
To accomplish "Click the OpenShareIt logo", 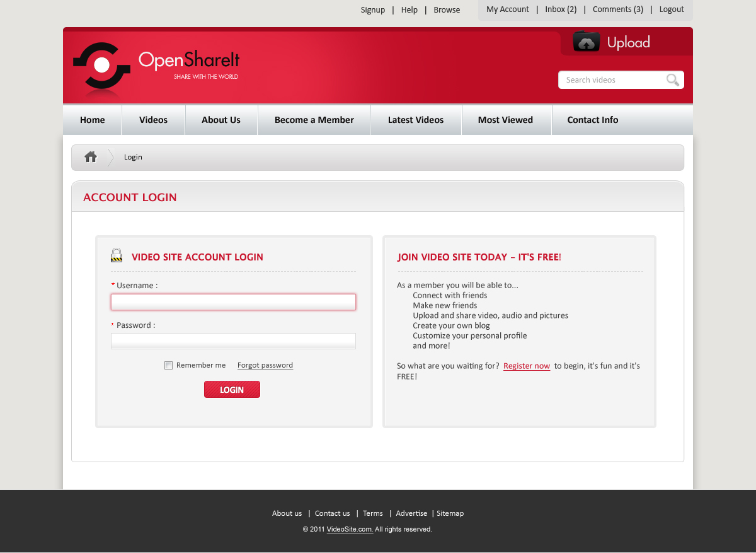I will click(x=156, y=67).
